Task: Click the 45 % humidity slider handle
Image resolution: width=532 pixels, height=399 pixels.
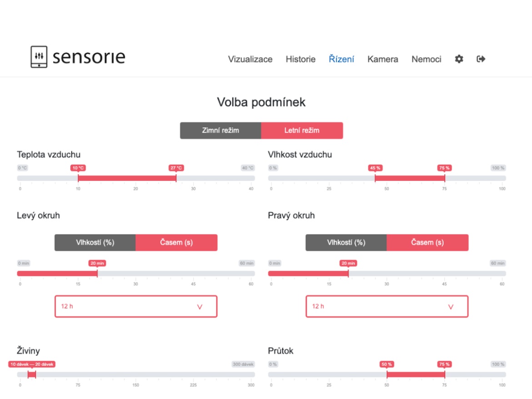Action: 375,178
